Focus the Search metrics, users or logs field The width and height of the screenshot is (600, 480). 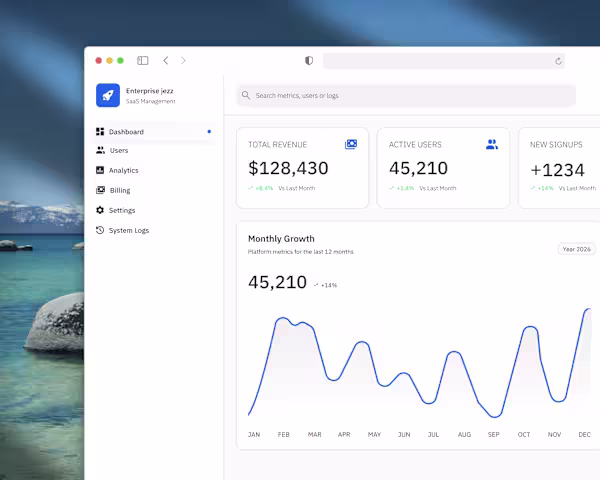tap(406, 95)
